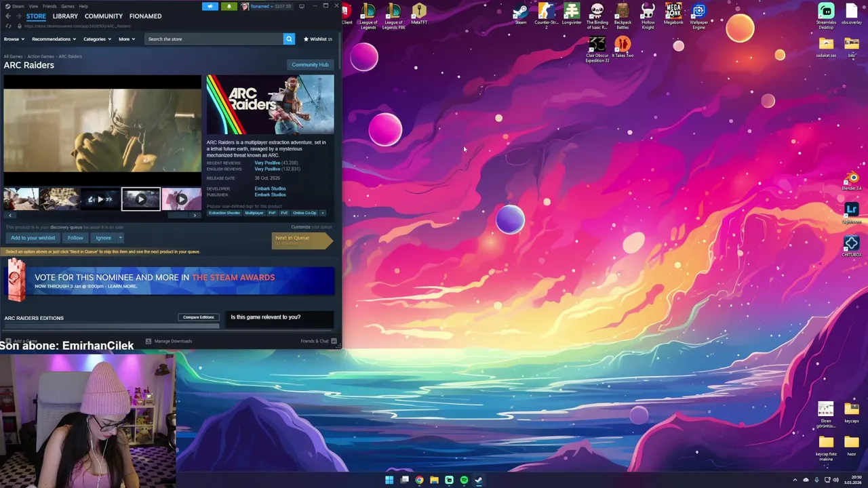
Task: Select the Longvinter desktop icon
Action: pyautogui.click(x=572, y=14)
